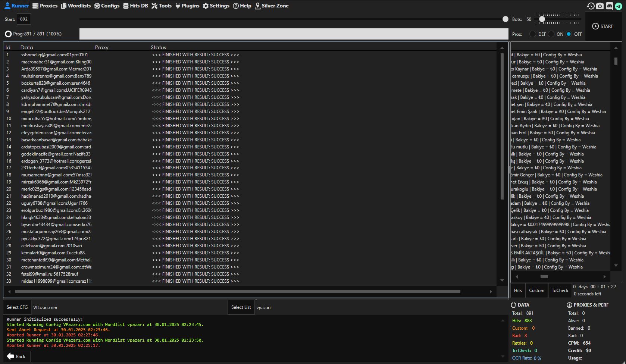
Task: Click the Id column header
Action: 8,47
